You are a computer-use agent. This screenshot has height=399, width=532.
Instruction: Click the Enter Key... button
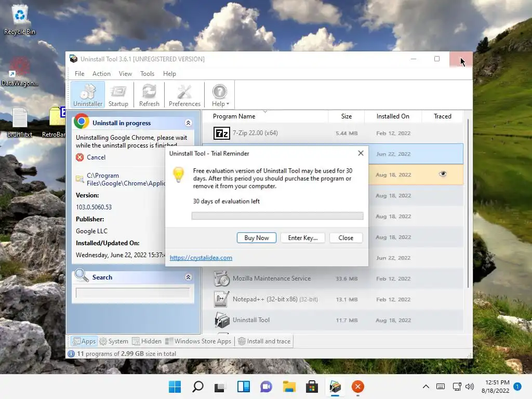tap(303, 238)
